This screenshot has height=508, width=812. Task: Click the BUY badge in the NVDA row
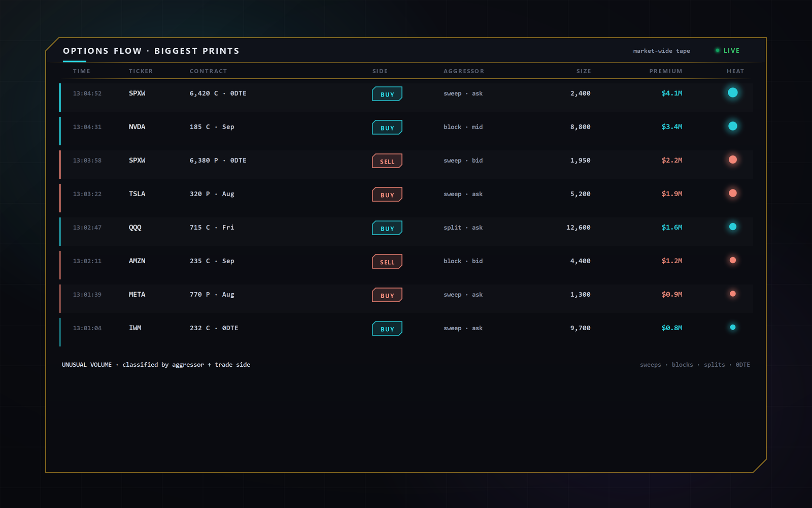point(387,128)
